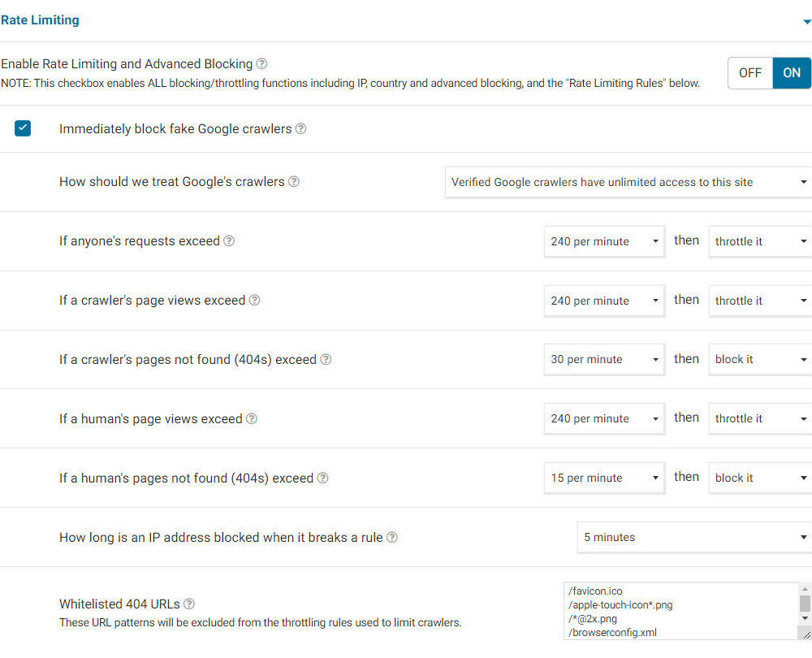Screen dimensions: 812x658
Task: Uncheck Immediately block fake Google crawlers
Action: tap(23, 128)
